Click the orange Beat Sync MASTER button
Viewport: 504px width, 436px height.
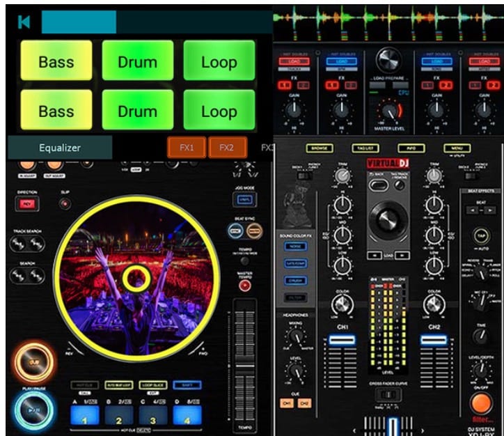coord(254,231)
